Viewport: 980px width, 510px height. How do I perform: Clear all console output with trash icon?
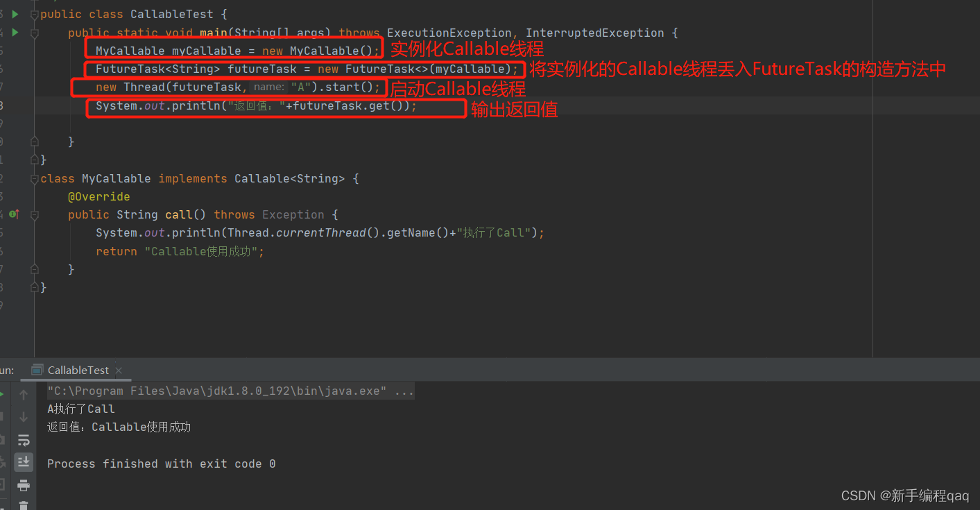tap(24, 505)
